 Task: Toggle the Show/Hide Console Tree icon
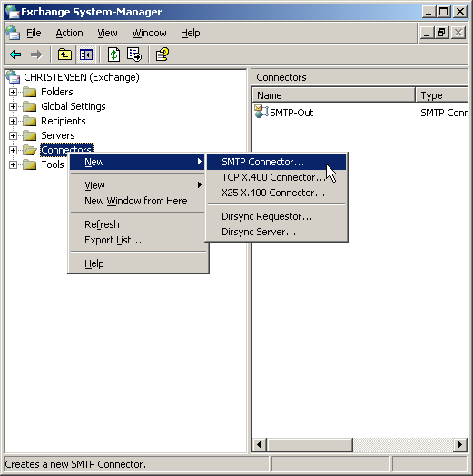pyautogui.click(x=86, y=55)
